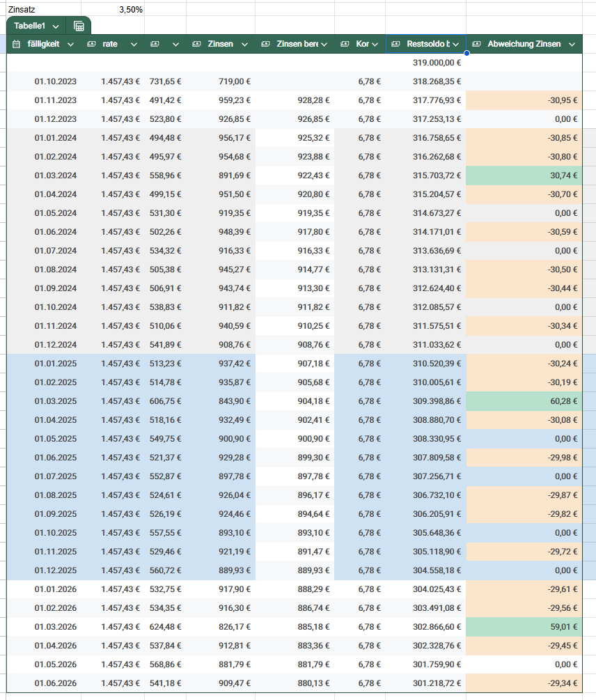This screenshot has height=700, width=596.
Task: Open the rate column dropdown arrow
Action: [x=134, y=44]
